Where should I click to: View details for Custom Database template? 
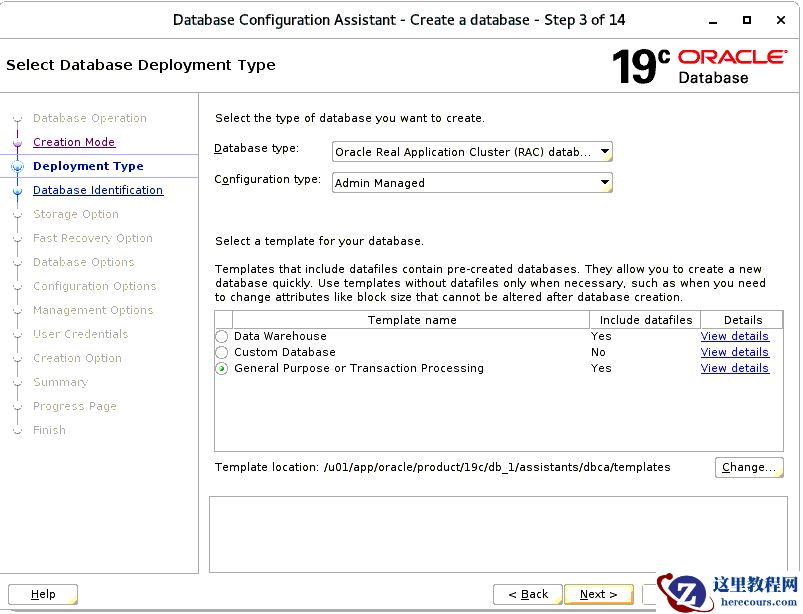(x=734, y=352)
